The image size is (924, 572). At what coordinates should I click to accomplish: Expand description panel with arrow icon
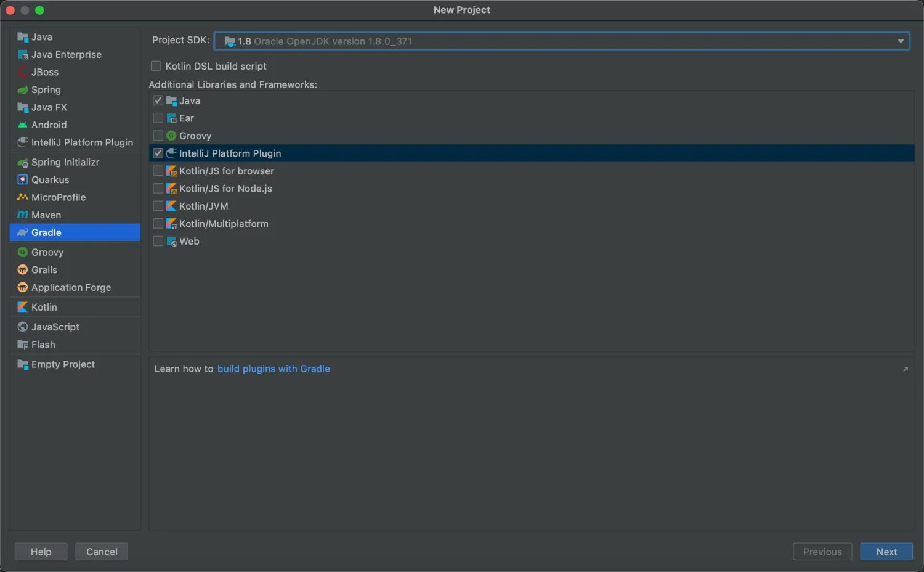point(906,369)
